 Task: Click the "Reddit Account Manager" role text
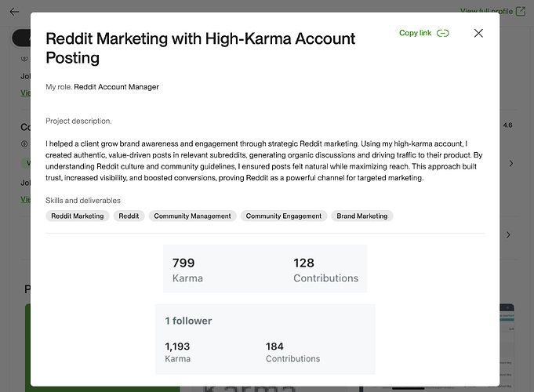116,87
